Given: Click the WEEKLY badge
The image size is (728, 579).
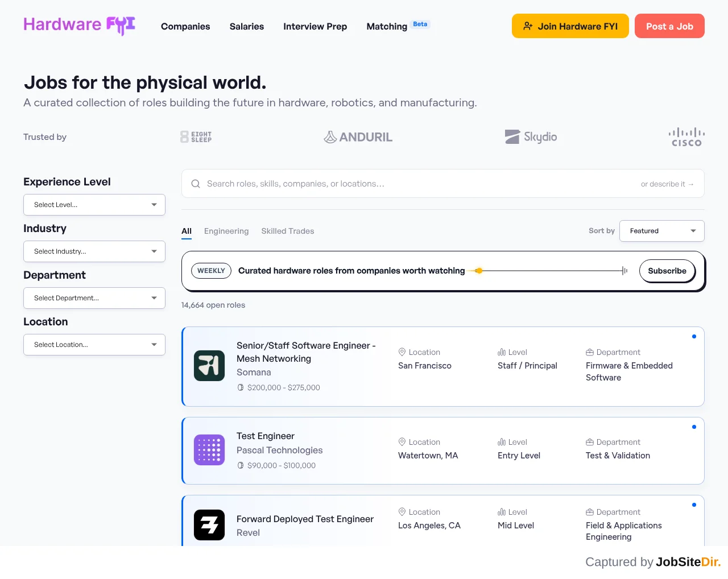Looking at the screenshot, I should pos(211,271).
